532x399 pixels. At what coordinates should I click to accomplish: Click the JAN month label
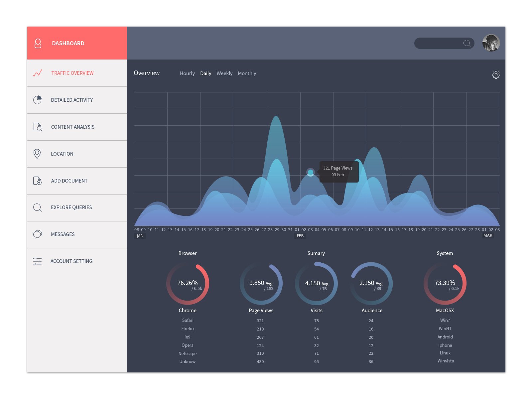pos(140,236)
